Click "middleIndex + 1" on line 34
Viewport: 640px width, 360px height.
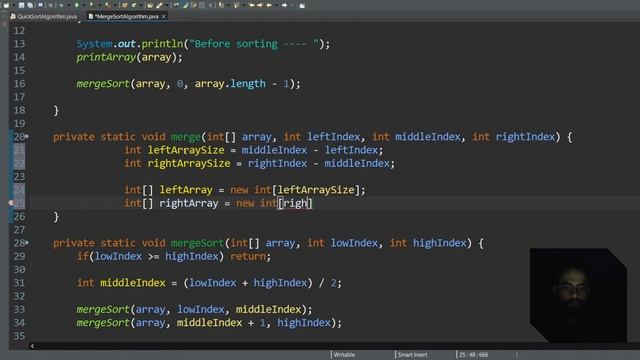221,322
